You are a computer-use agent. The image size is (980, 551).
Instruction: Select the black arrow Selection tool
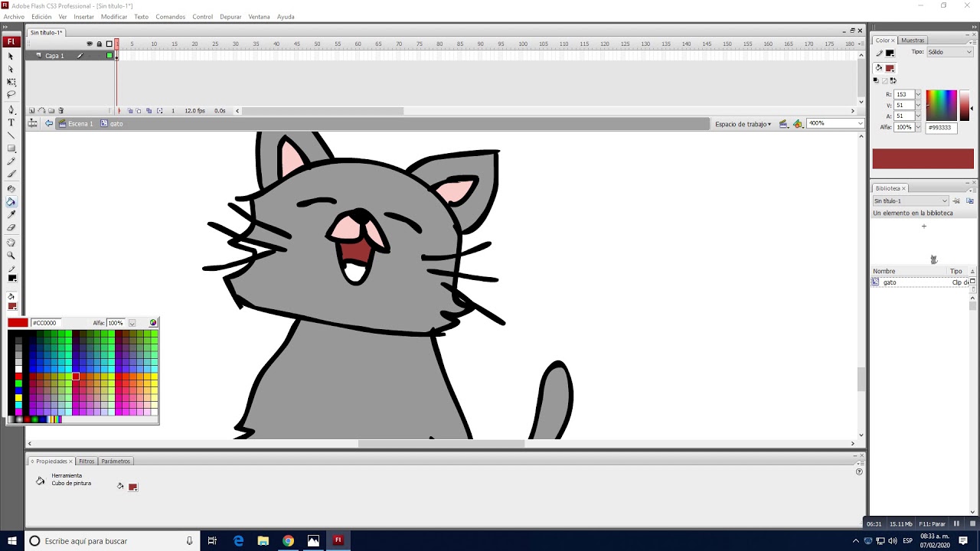pyautogui.click(x=11, y=57)
